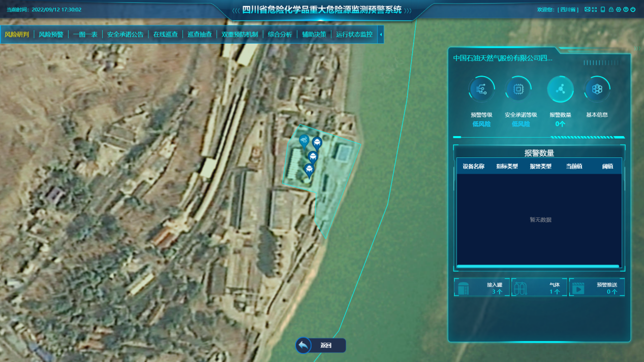Viewport: 644px width, 362px height.
Task: Click the 报警数量 table title
Action: point(539,153)
